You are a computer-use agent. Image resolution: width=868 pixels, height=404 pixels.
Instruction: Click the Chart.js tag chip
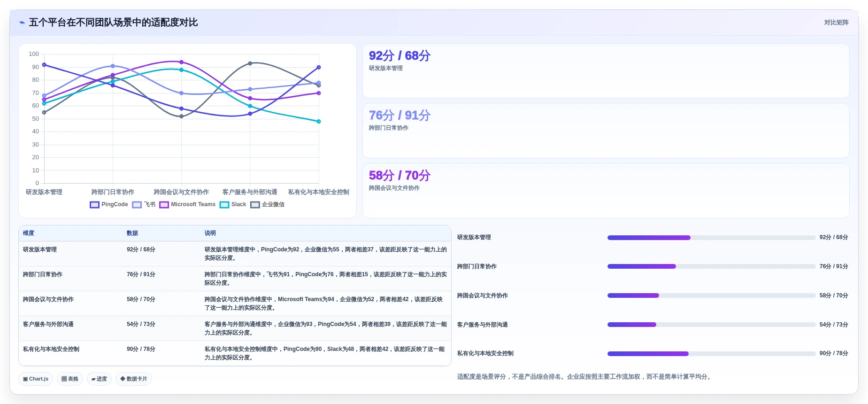pyautogui.click(x=36, y=379)
